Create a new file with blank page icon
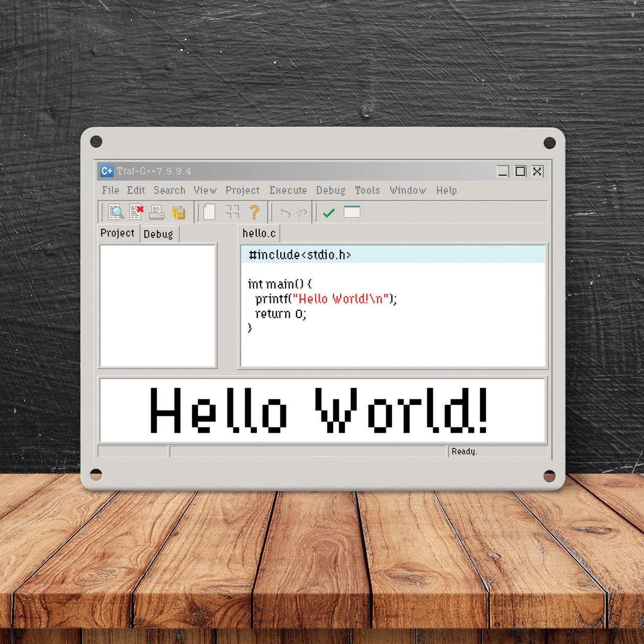The image size is (644, 644). point(210,212)
